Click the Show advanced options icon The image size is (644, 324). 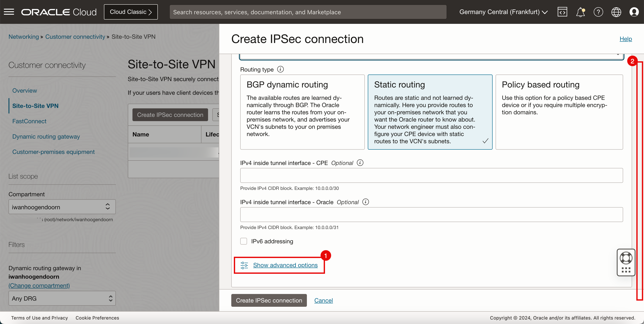(x=244, y=265)
